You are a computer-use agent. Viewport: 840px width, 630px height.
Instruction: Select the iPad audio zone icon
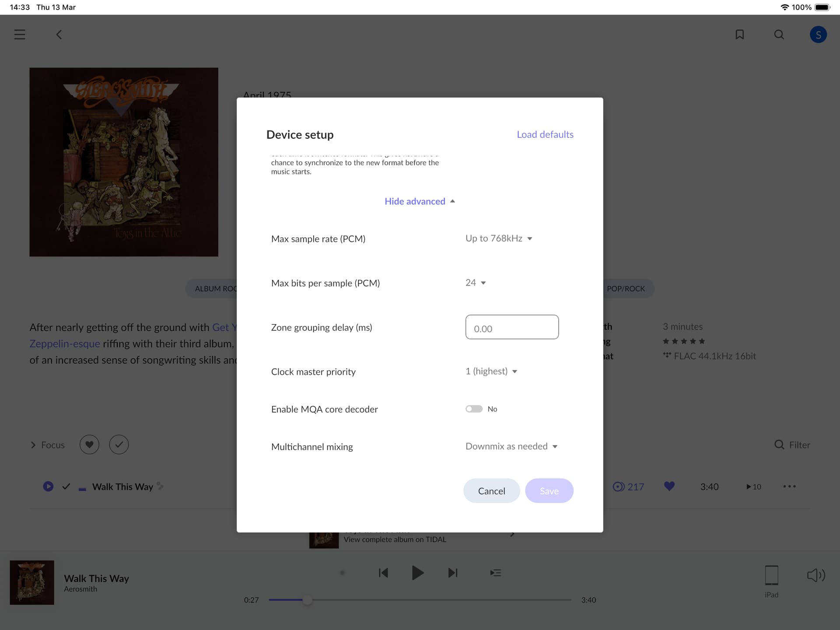[x=771, y=575]
